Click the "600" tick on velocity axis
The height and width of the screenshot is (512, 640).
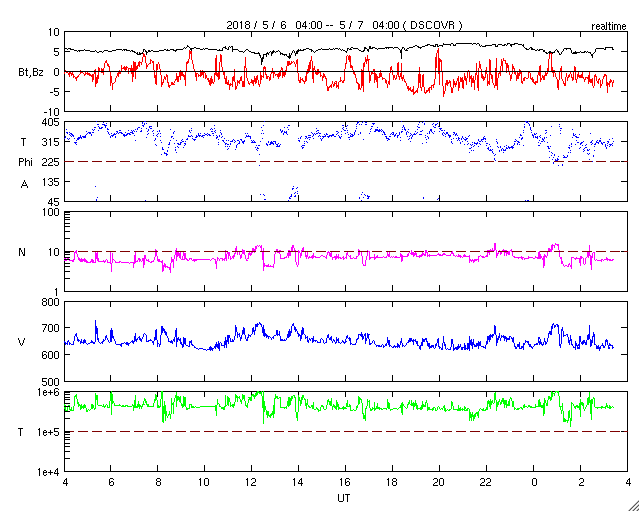[x=52, y=355]
